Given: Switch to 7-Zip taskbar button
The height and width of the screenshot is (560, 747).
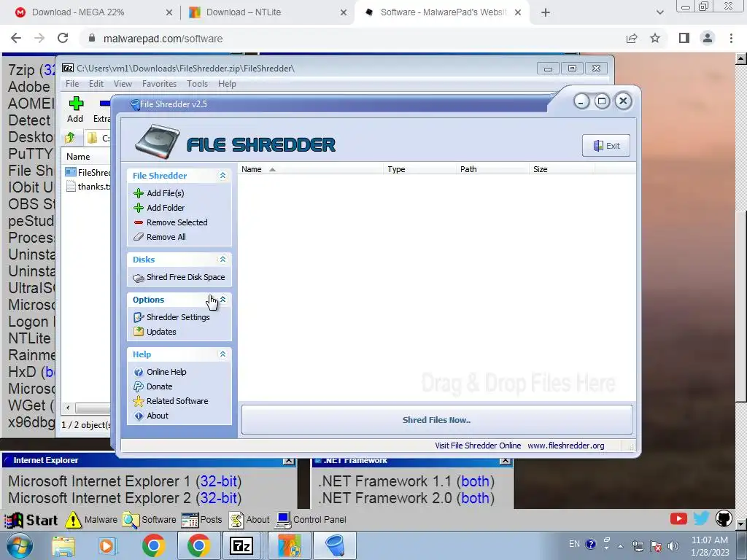Looking at the screenshot, I should click(241, 545).
